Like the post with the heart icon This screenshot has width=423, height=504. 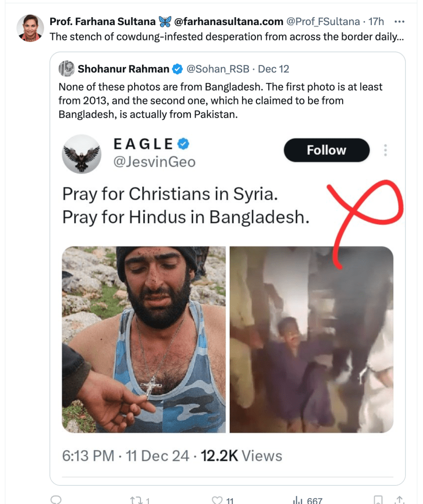[x=217, y=500]
